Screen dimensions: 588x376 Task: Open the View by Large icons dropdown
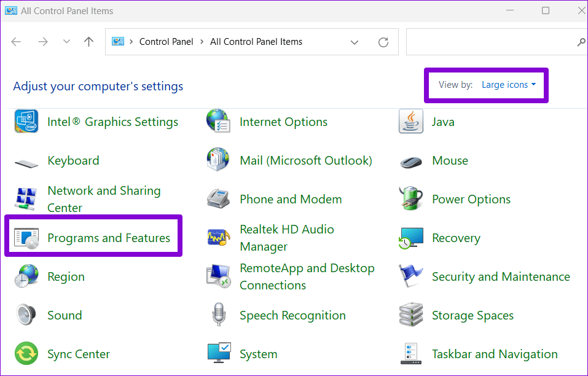509,85
